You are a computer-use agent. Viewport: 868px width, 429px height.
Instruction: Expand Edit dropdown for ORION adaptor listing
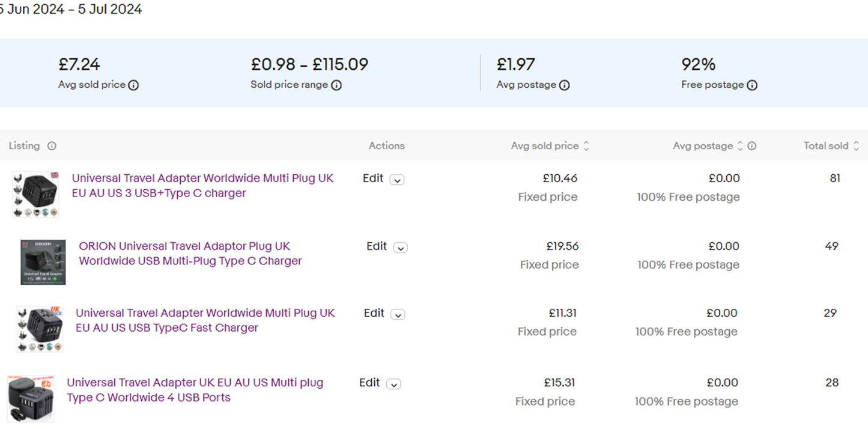coord(401,248)
